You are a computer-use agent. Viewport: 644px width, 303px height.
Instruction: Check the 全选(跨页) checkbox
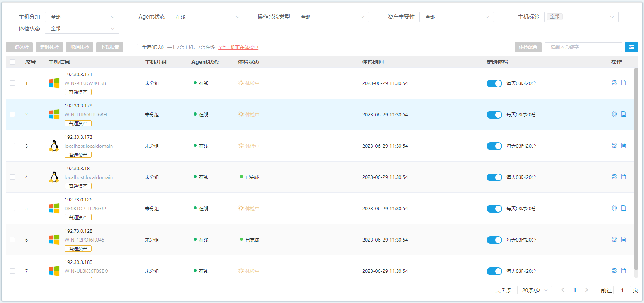(135, 47)
